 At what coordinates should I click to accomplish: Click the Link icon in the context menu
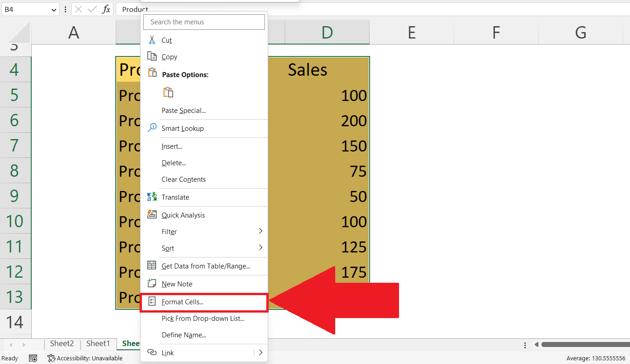click(152, 353)
